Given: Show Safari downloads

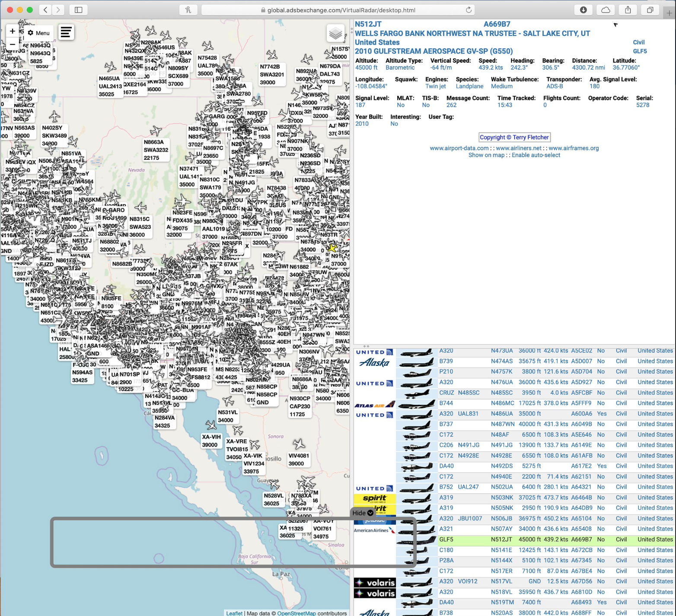Looking at the screenshot, I should [583, 10].
